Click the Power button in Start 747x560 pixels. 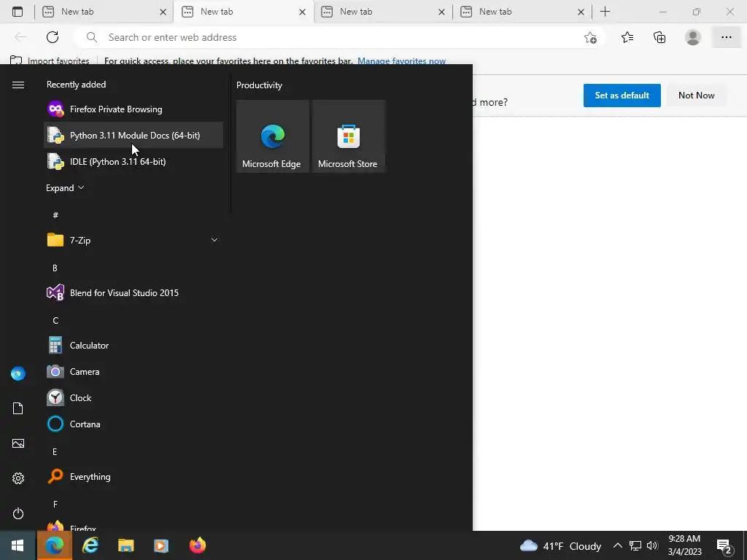18,513
